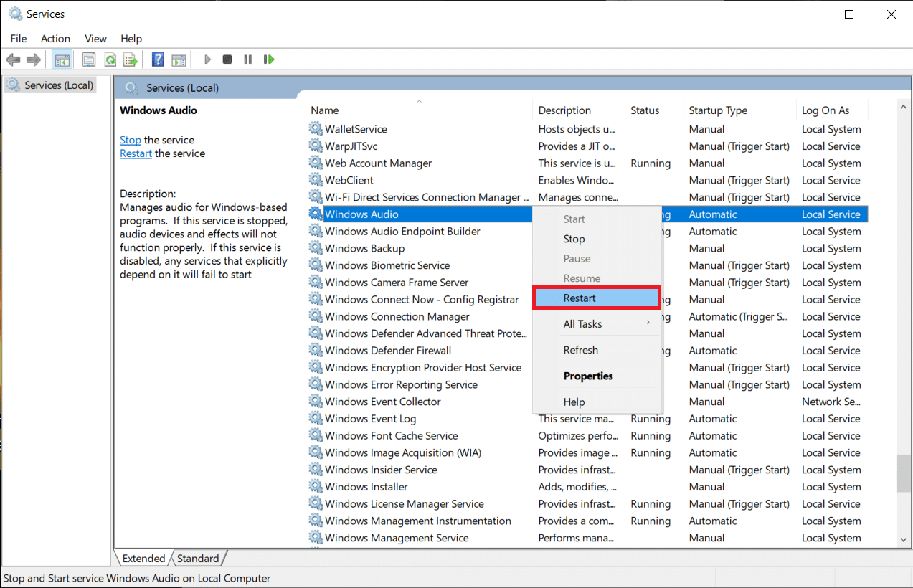Click the Restart the service link
The height and width of the screenshot is (588, 913).
click(x=136, y=153)
